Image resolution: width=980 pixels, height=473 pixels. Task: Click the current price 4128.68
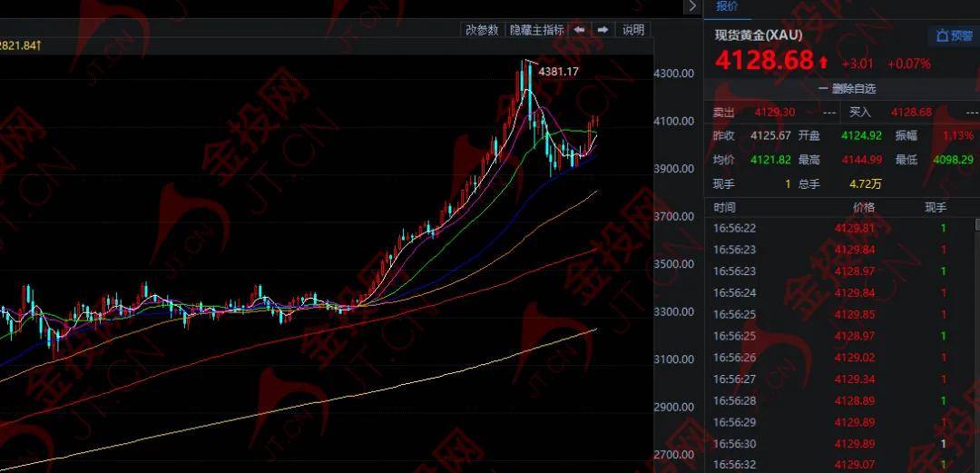click(764, 62)
